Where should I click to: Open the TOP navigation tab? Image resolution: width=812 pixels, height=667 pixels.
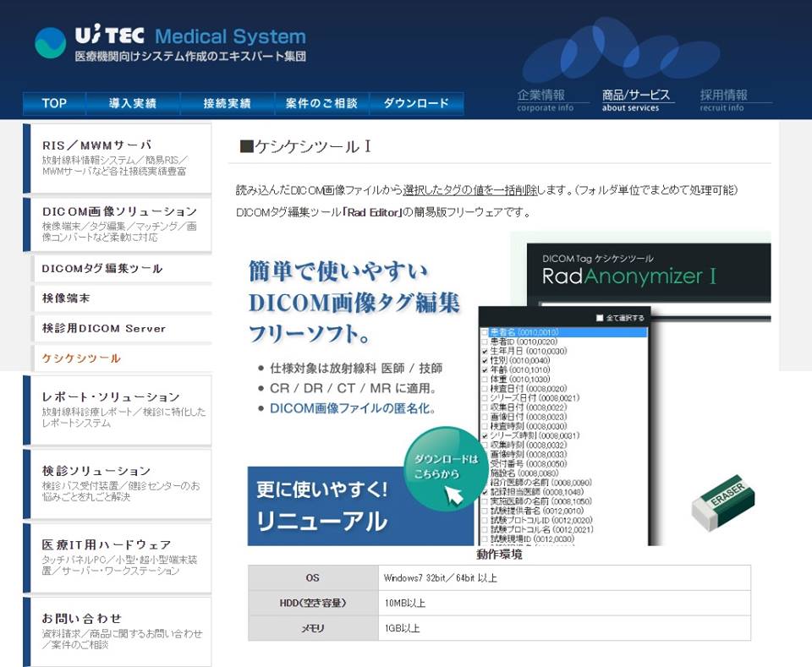54,103
